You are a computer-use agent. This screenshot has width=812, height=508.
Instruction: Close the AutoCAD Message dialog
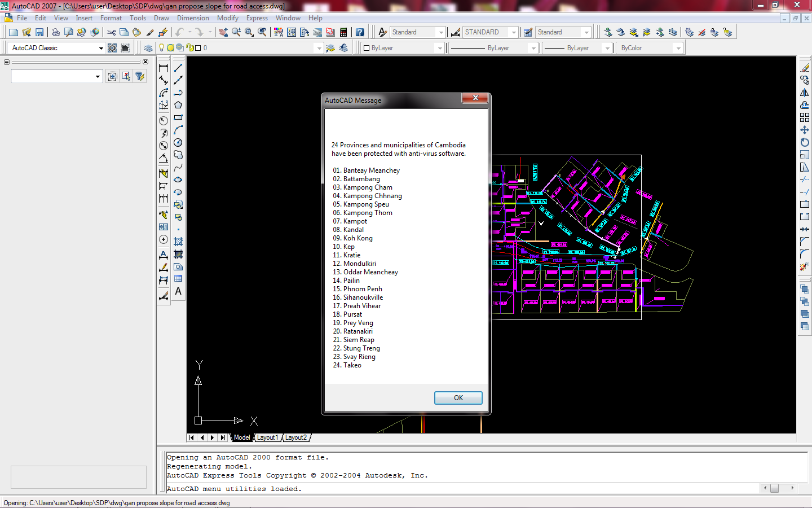point(475,98)
